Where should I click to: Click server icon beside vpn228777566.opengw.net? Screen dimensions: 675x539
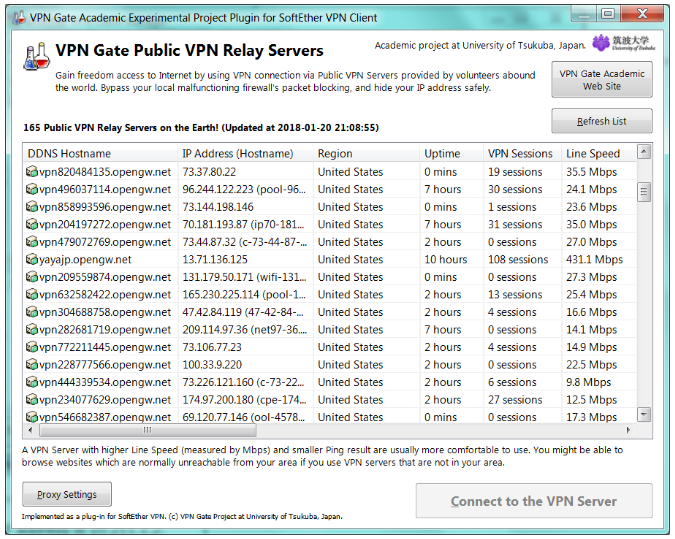point(32,364)
